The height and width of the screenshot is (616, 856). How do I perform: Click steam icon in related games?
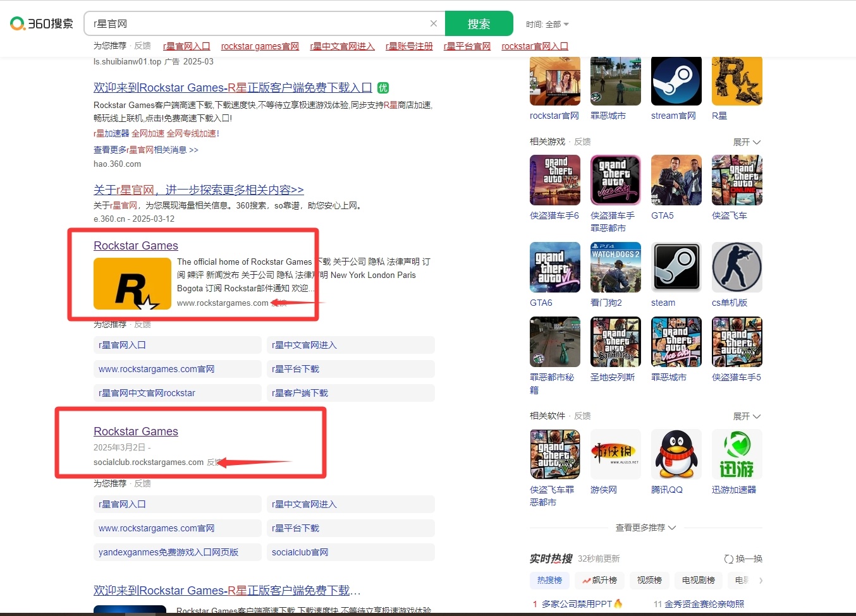[676, 267]
